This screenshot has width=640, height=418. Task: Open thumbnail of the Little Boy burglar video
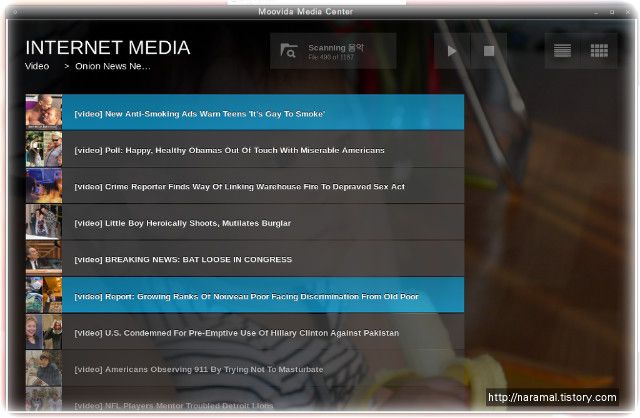(44, 222)
